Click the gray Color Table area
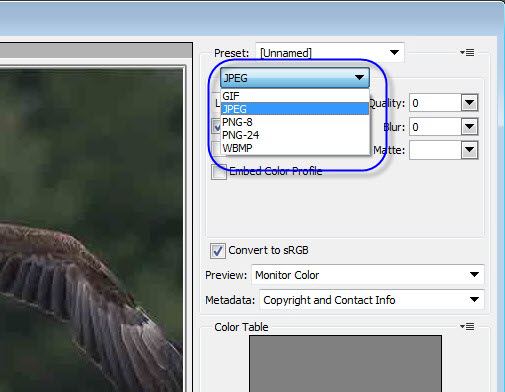 click(345, 364)
